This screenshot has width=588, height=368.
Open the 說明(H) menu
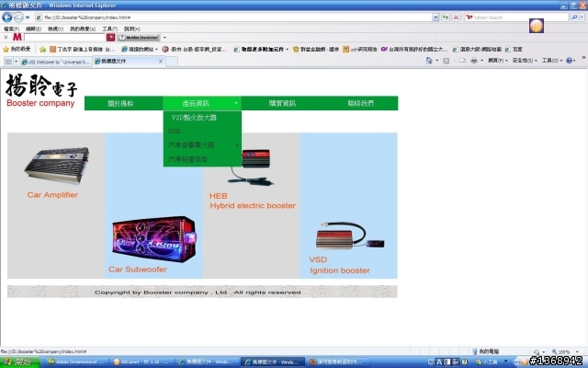click(x=132, y=29)
